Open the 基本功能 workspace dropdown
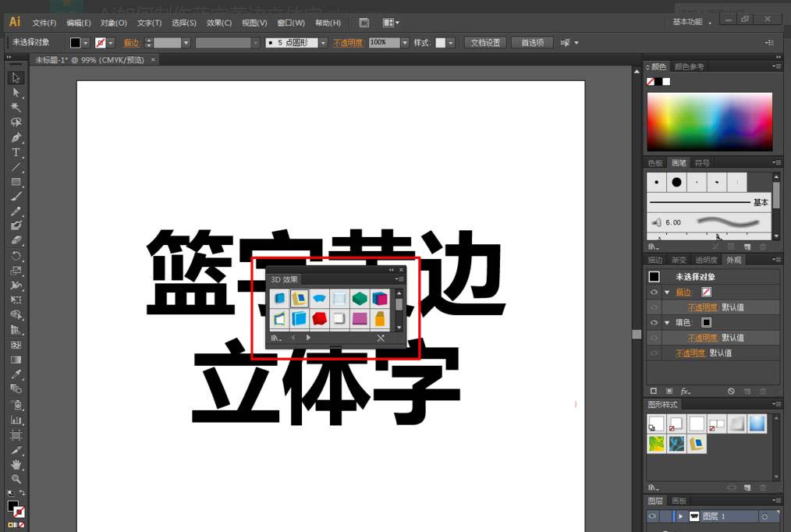This screenshot has width=791, height=532. (x=692, y=23)
